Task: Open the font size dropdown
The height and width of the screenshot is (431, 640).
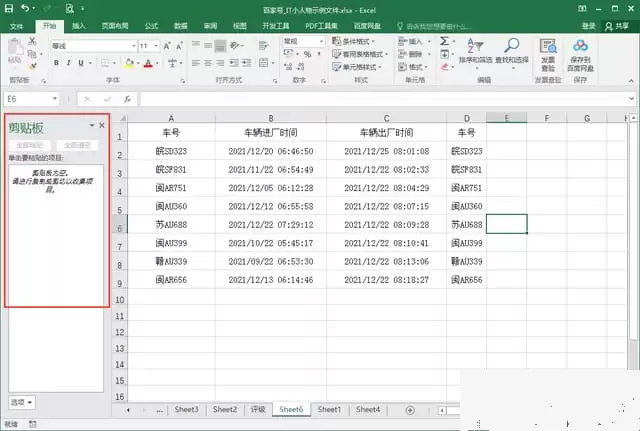Action: click(x=156, y=46)
